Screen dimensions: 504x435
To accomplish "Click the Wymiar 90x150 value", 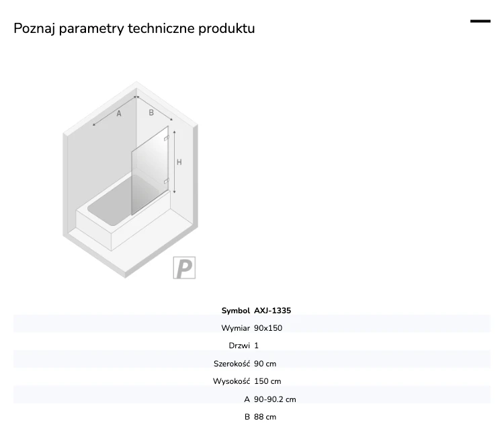I will click(x=268, y=328).
